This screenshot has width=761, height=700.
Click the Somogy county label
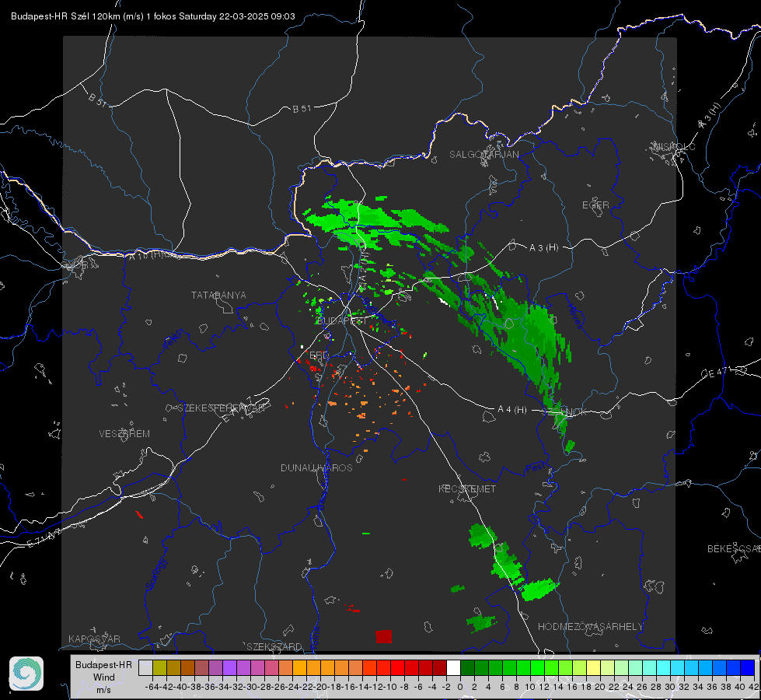tap(155, 574)
